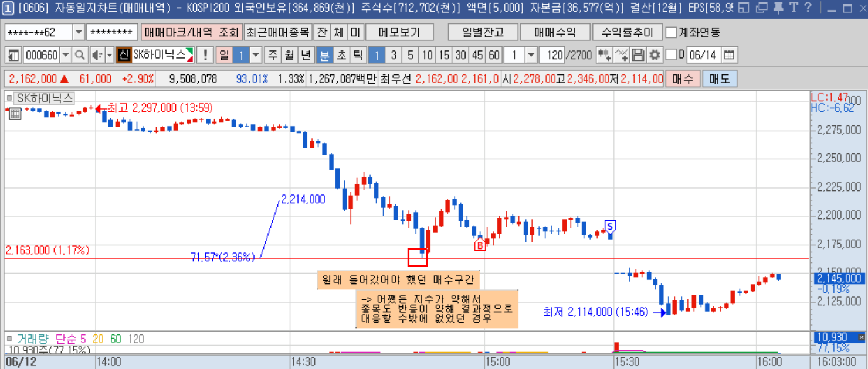Open help question mark icon in title bar

coord(808,8)
